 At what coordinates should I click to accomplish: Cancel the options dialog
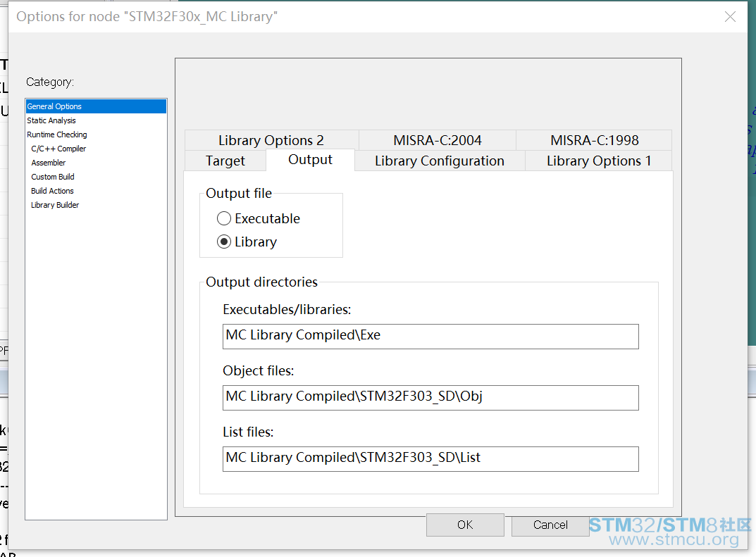click(550, 525)
